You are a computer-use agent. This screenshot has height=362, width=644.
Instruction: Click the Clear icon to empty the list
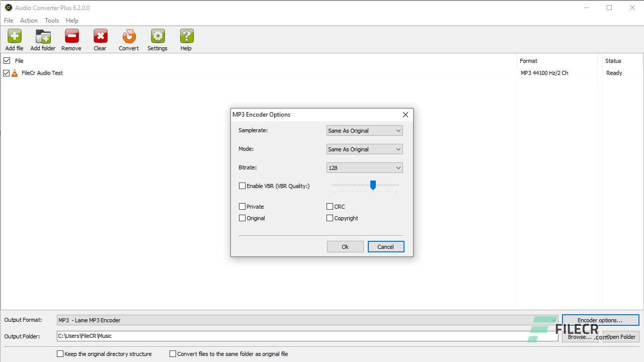point(100,36)
